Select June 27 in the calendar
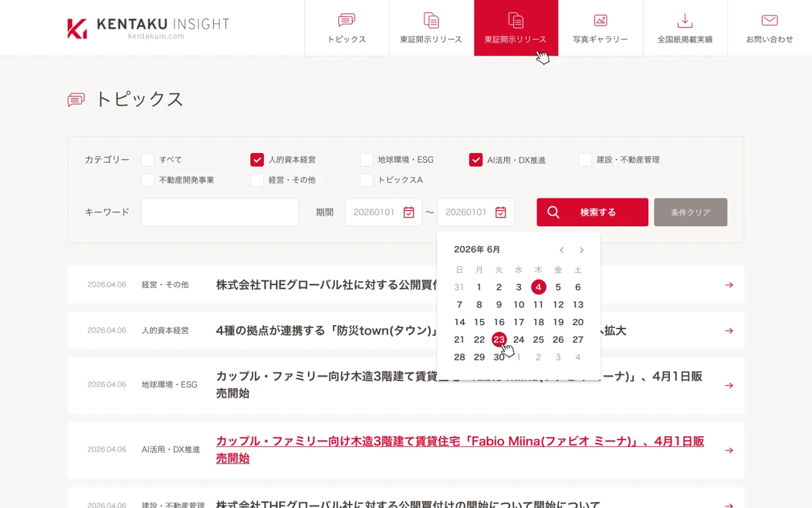Image resolution: width=812 pixels, height=508 pixels. pos(578,340)
